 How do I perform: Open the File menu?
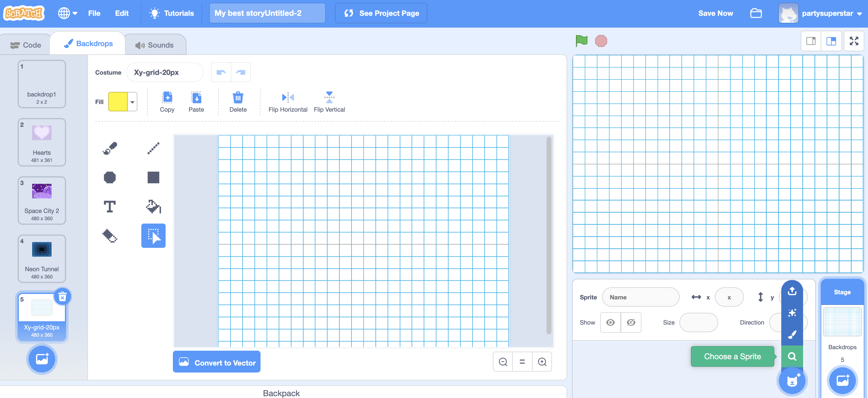(94, 13)
